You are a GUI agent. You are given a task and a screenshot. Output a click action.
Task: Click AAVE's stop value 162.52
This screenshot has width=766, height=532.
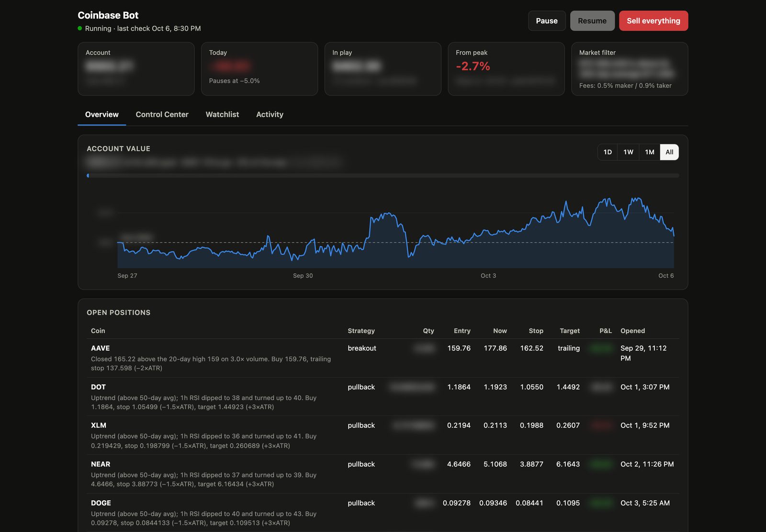tap(531, 348)
